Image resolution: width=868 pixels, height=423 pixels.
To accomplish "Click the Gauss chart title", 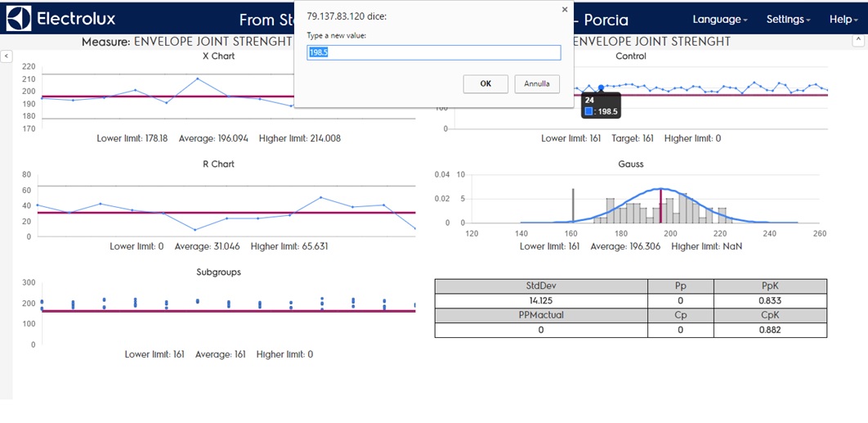I will (630, 164).
